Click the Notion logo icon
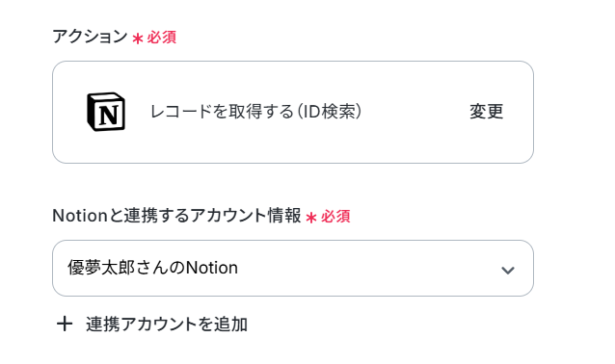 click(106, 112)
